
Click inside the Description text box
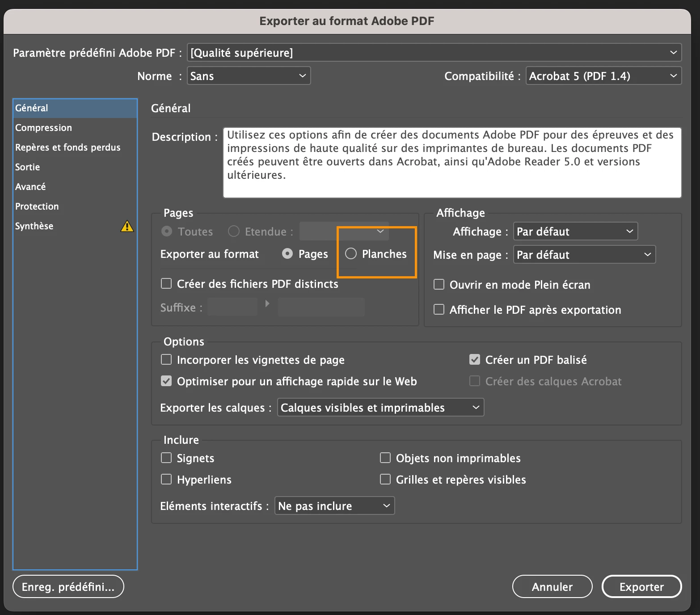coord(452,163)
